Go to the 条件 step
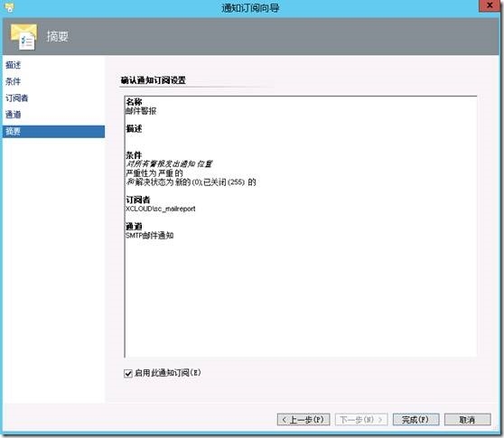Image resolution: width=504 pixels, height=438 pixels. click(14, 81)
